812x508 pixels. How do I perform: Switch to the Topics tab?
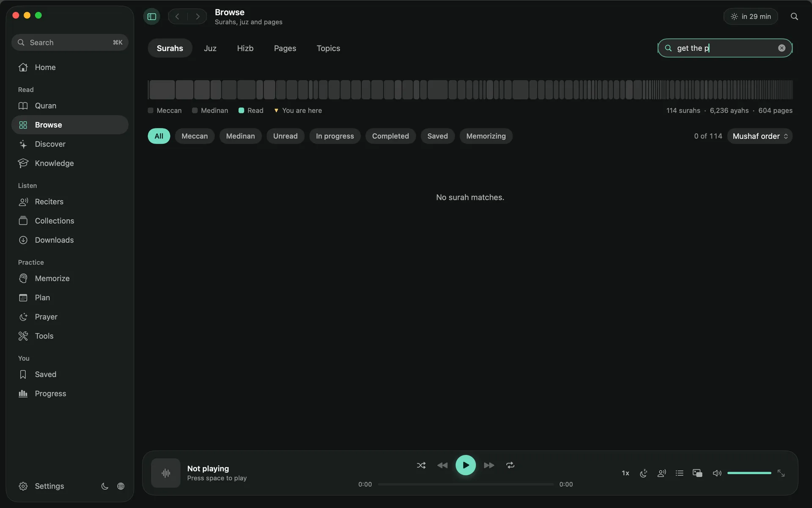coord(329,48)
